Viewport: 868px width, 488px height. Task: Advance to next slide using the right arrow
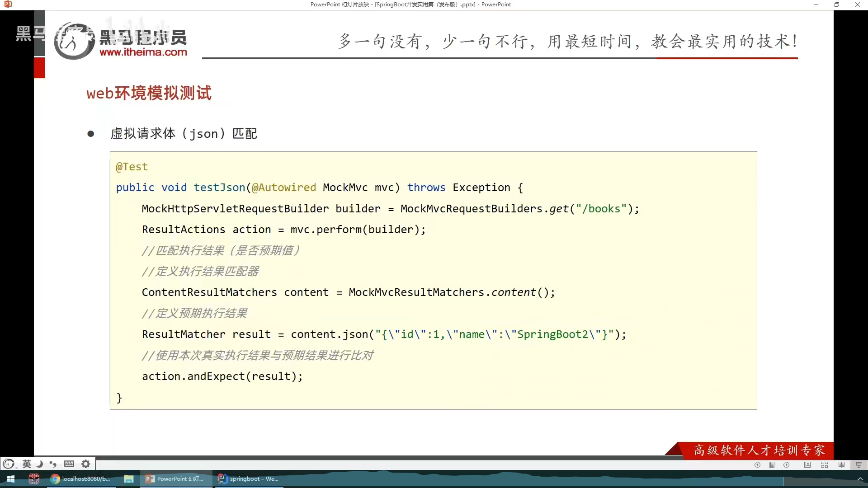point(787,465)
